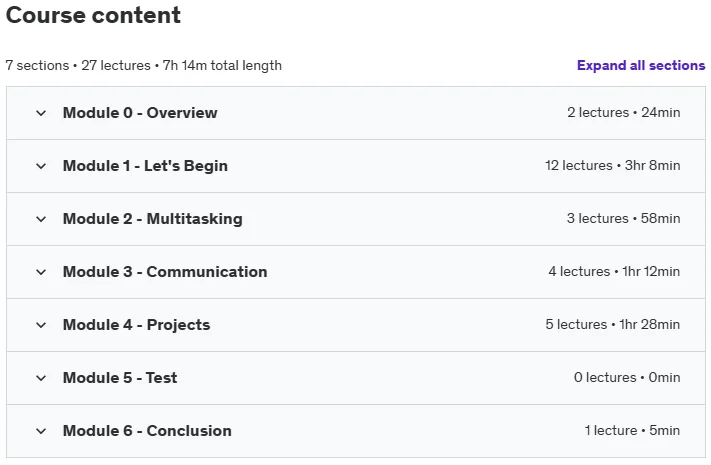Expand the Module 0 - Overview chevron
This screenshot has width=711, height=465.
point(41,113)
